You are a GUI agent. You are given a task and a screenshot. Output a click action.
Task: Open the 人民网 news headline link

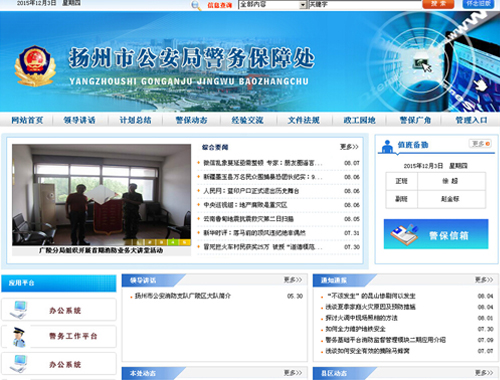pos(251,191)
